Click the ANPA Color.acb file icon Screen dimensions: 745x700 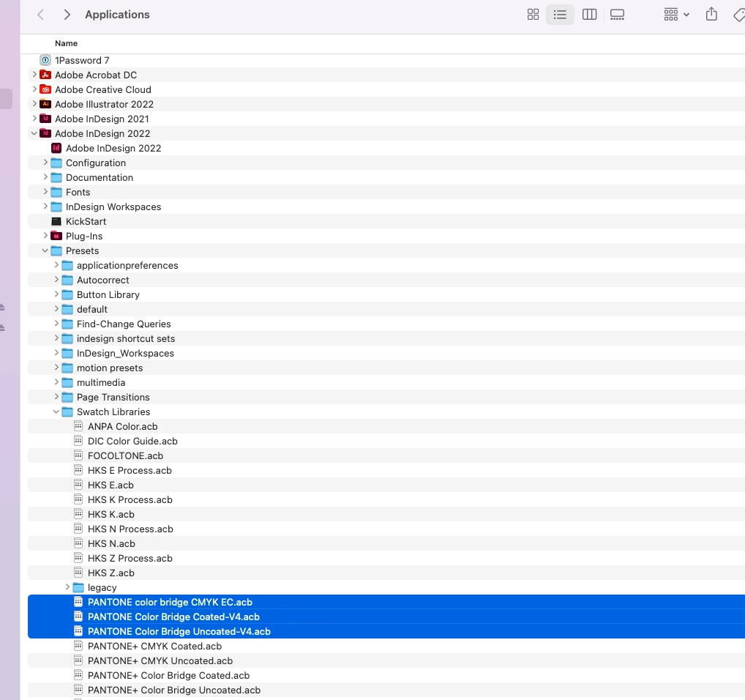tap(78, 426)
